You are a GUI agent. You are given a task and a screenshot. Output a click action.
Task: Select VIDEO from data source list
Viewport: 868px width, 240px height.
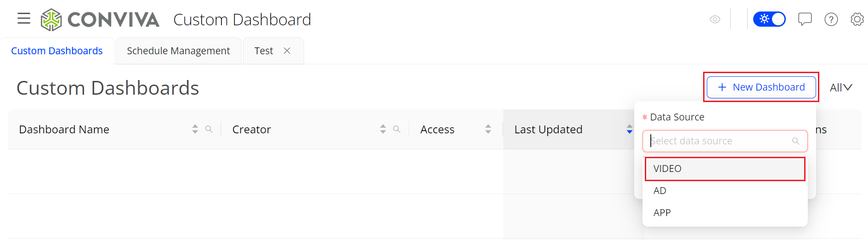725,169
